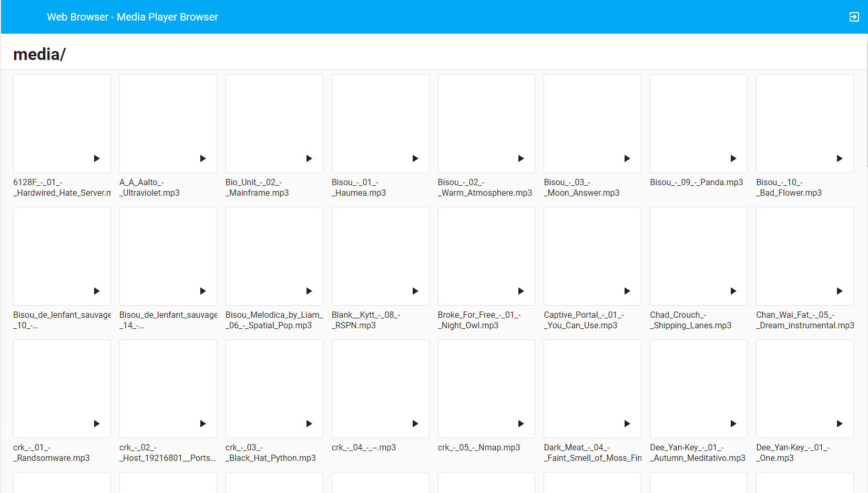The image size is (868, 493).
Task: Open thumbnail of Bisou Panda.mp3
Action: pyautogui.click(x=698, y=124)
